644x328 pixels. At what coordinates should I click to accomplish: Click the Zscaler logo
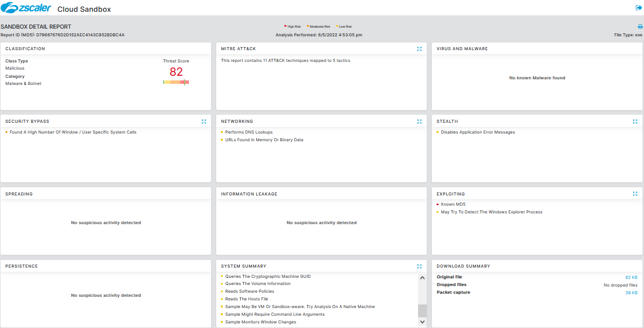[26, 8]
